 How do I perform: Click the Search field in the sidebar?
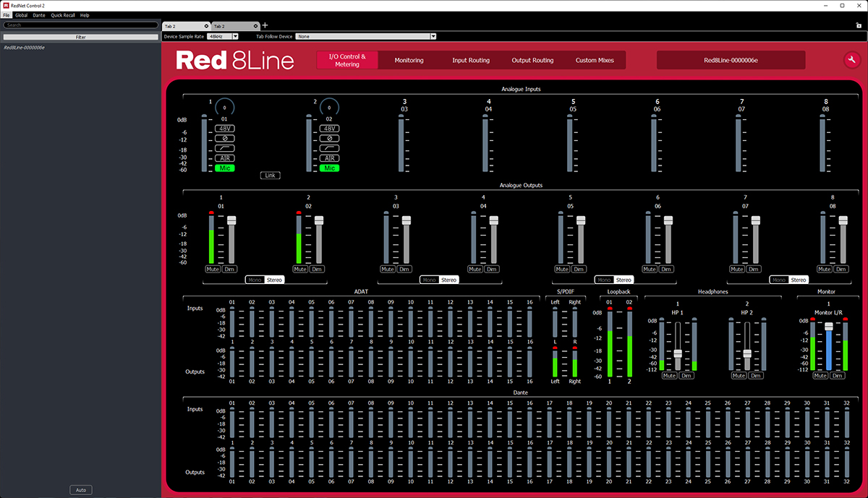click(80, 25)
